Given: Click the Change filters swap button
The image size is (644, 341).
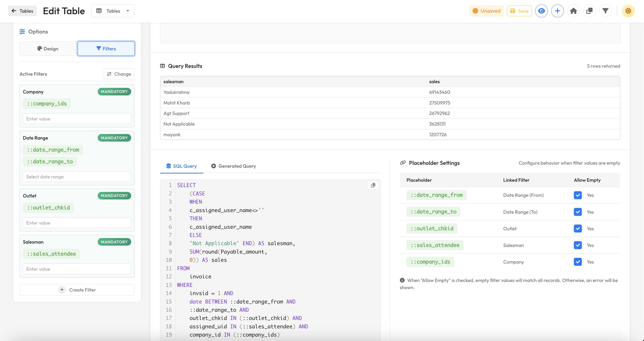Looking at the screenshot, I should click(119, 74).
